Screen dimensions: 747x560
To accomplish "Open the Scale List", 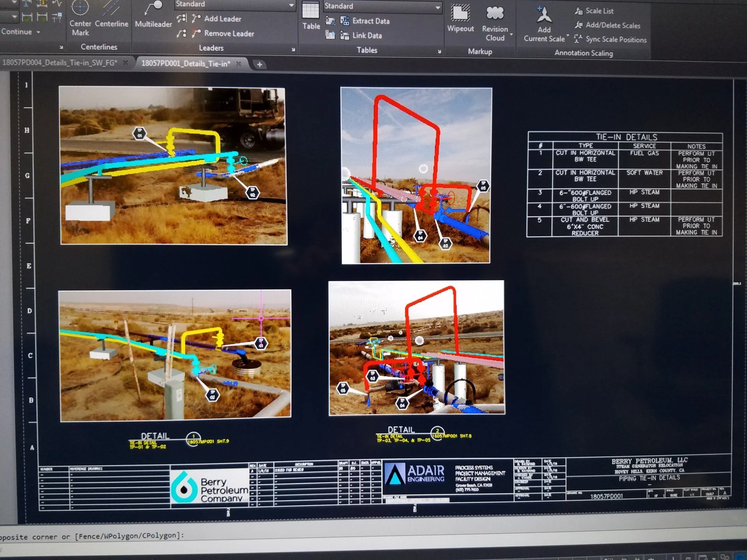I will 594,11.
